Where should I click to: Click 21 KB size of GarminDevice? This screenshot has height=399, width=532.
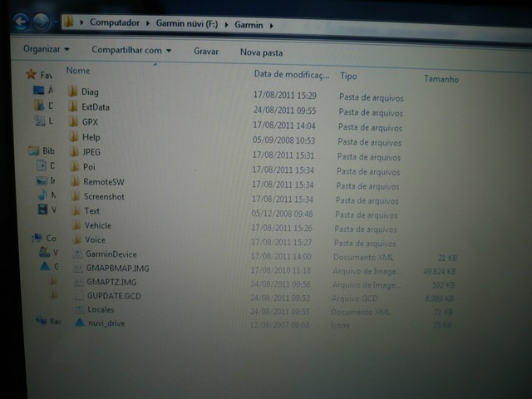[x=447, y=258]
